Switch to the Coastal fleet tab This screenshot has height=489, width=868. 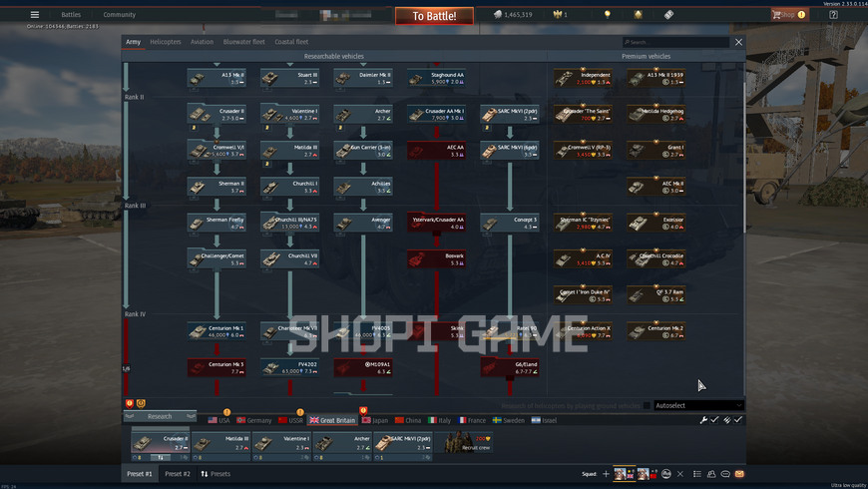pos(291,42)
